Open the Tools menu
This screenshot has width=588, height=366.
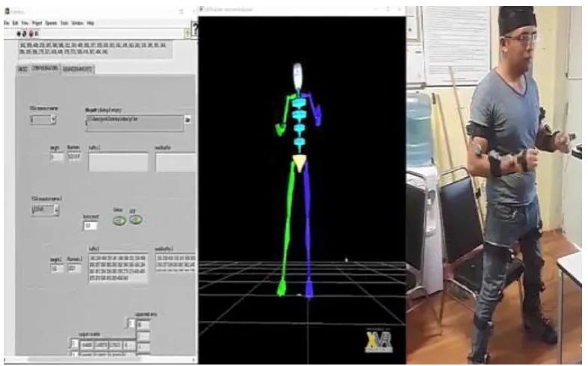tap(64, 23)
